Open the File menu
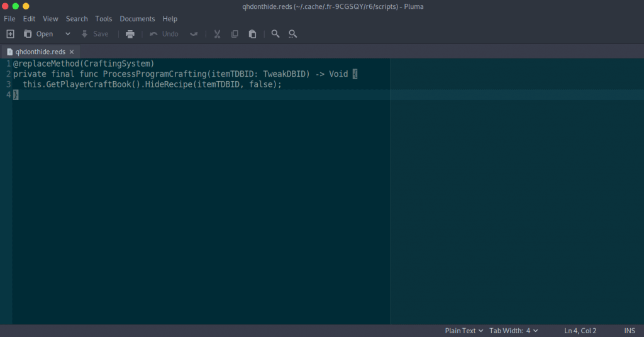Image resolution: width=644 pixels, height=337 pixels. click(x=9, y=19)
